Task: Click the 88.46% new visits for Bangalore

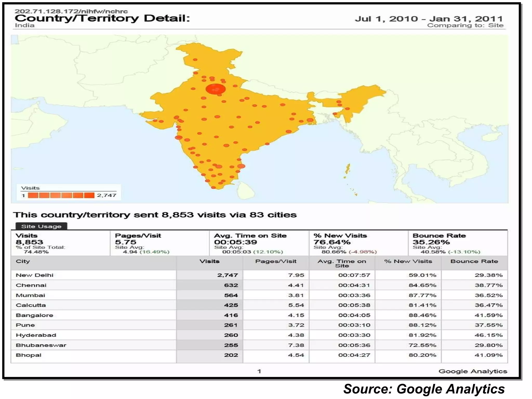Action: coord(422,315)
